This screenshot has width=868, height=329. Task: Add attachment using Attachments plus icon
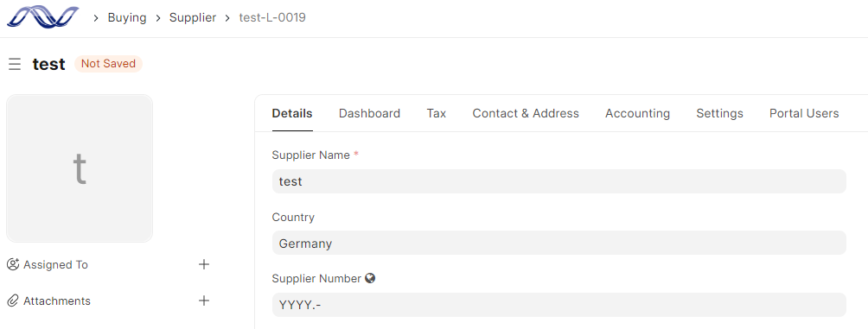pyautogui.click(x=204, y=301)
